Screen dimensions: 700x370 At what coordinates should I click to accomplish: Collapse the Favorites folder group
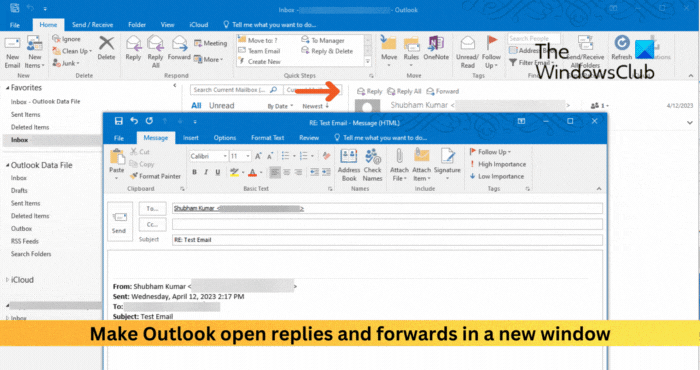[7, 88]
